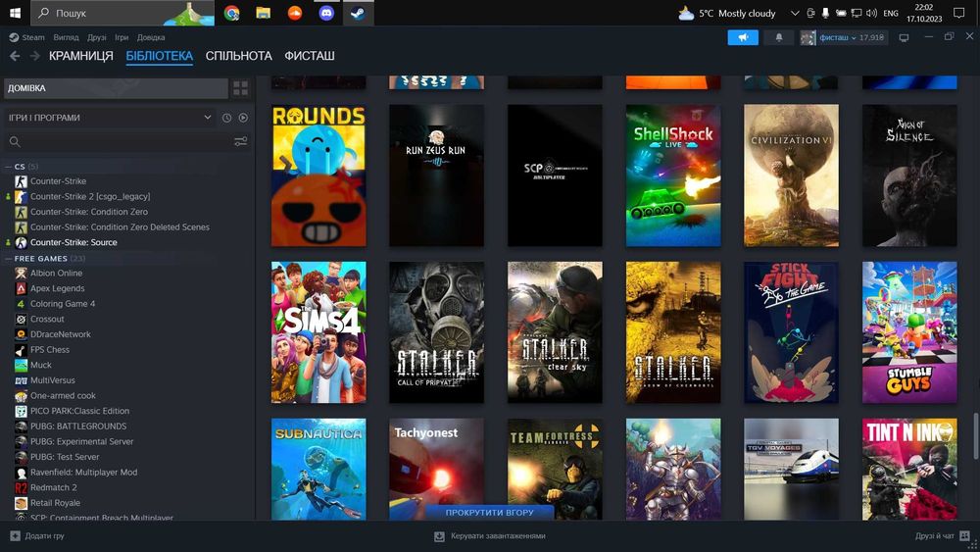Select ShellShock Live cover
The width and height of the screenshot is (980, 552).
[x=673, y=176]
